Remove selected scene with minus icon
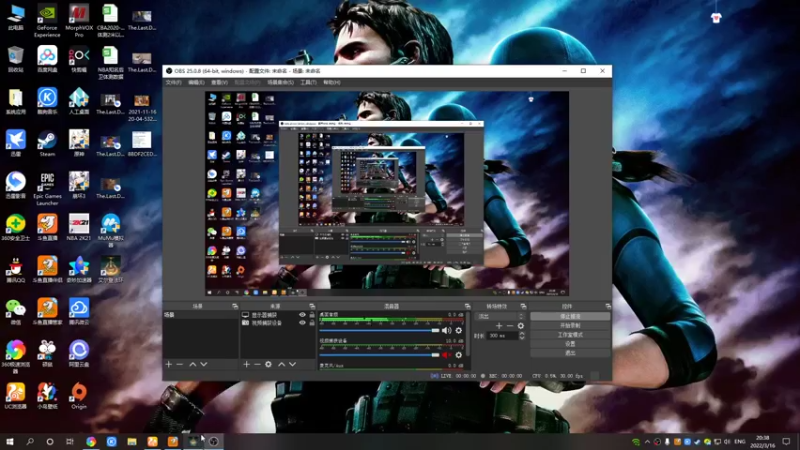 click(x=180, y=364)
